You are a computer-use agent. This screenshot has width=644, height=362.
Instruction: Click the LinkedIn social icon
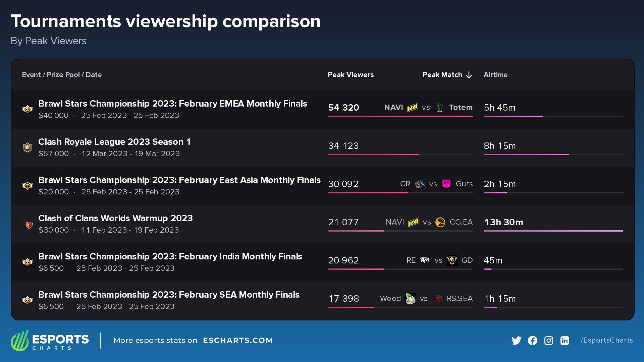tap(565, 340)
